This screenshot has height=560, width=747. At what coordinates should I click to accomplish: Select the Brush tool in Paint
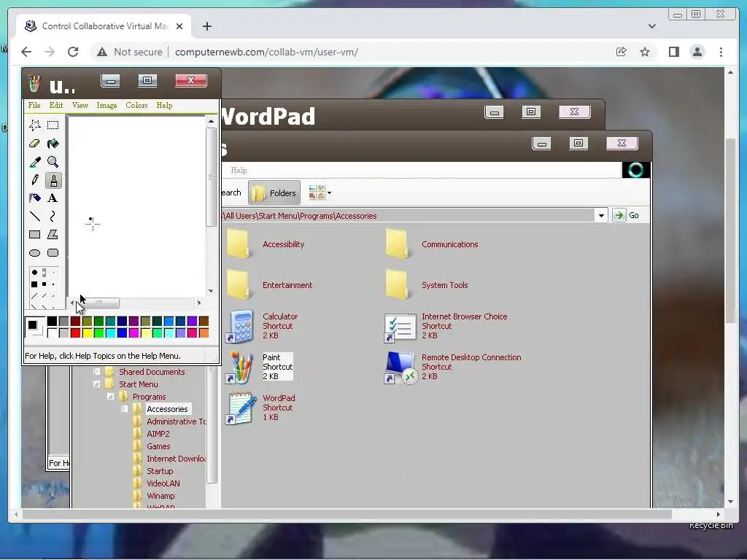(x=53, y=180)
